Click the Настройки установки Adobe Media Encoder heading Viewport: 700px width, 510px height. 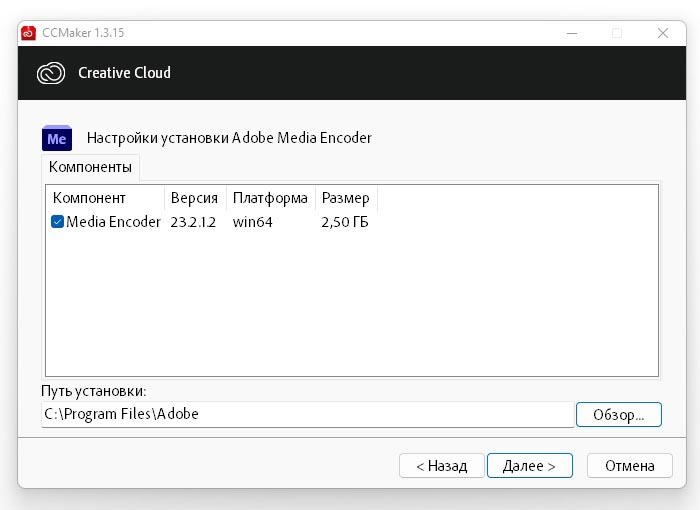tap(229, 138)
